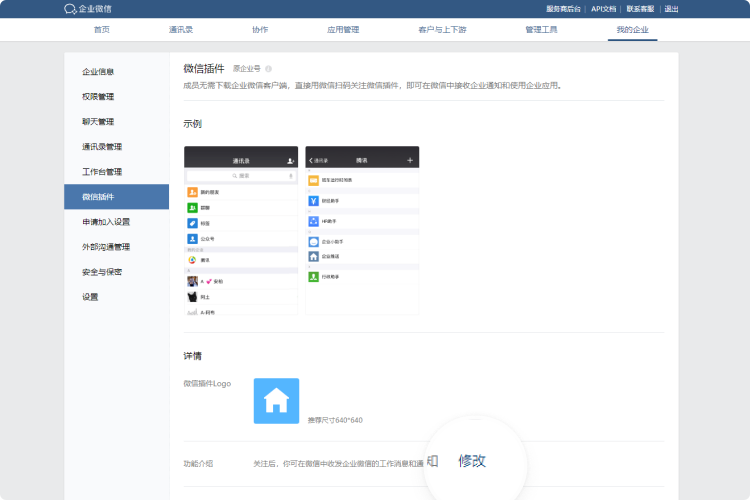Click the house icon below 企业小助手

coord(313,256)
